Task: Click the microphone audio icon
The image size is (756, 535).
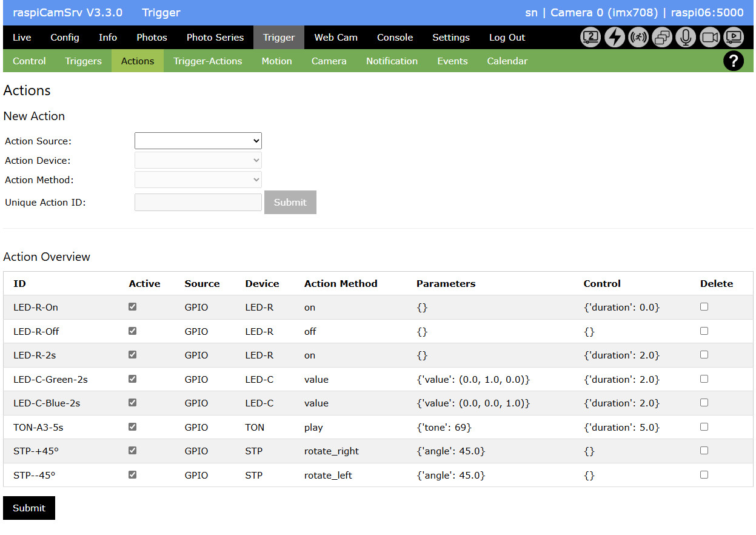Action: pyautogui.click(x=686, y=38)
